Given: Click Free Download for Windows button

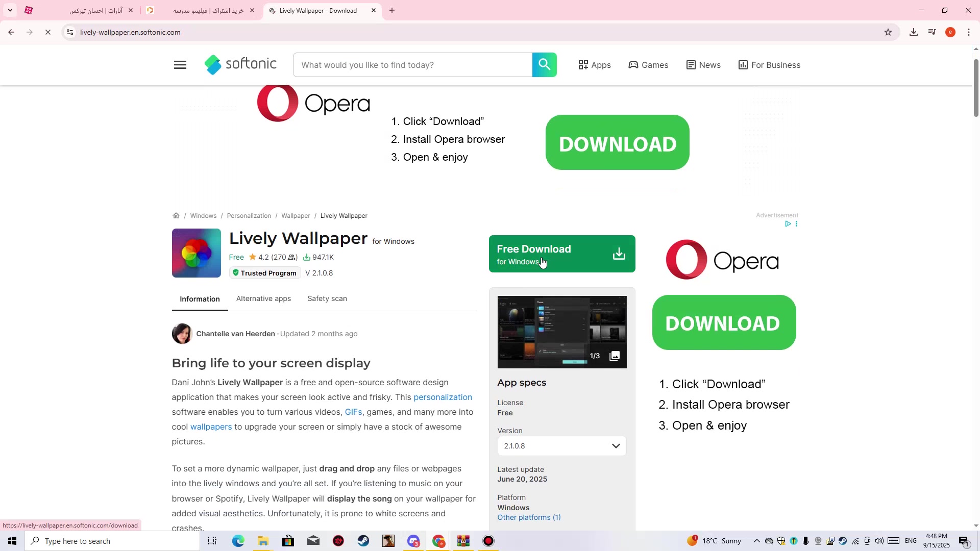Looking at the screenshot, I should click(561, 254).
